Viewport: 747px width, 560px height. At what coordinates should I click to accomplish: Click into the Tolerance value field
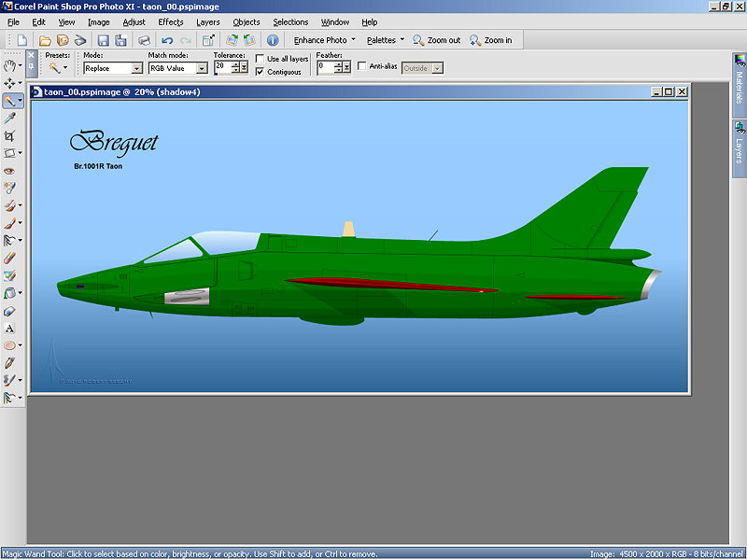[222, 67]
